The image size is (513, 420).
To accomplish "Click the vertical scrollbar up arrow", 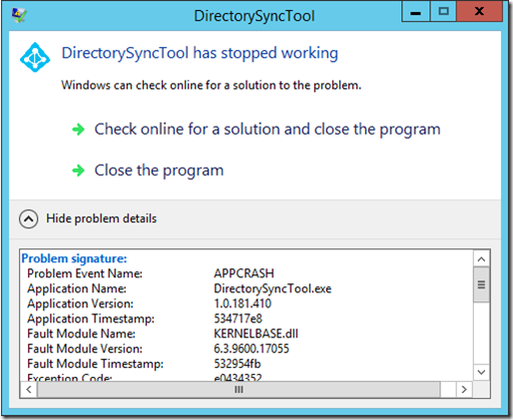I will coord(481,258).
